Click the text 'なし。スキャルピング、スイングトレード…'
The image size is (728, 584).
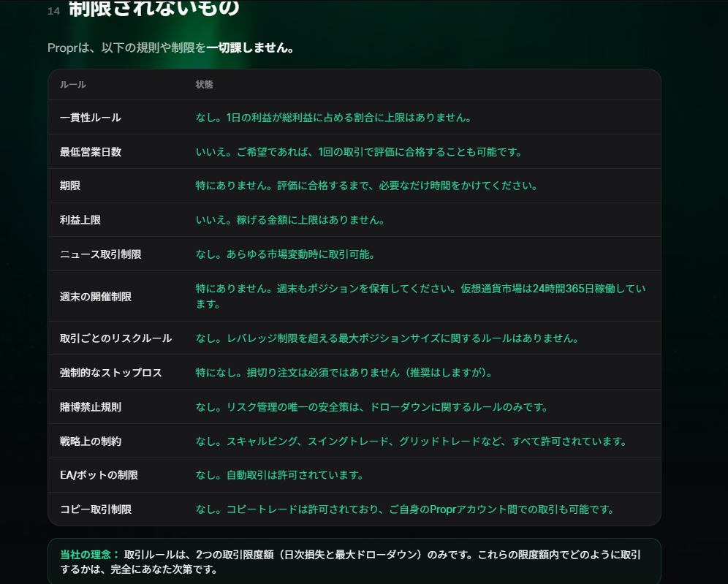(x=412, y=441)
